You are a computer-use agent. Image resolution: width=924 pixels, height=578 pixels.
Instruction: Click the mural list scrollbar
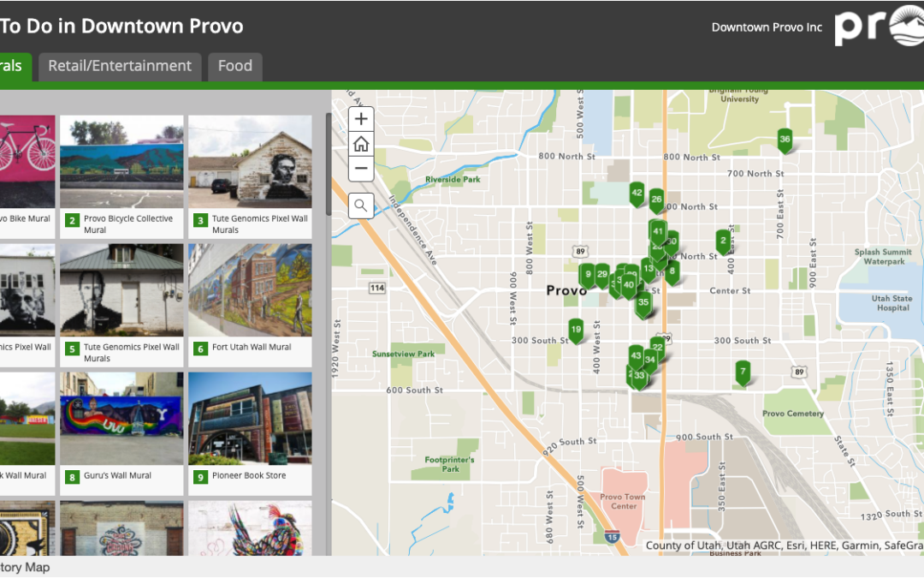pyautogui.click(x=329, y=165)
